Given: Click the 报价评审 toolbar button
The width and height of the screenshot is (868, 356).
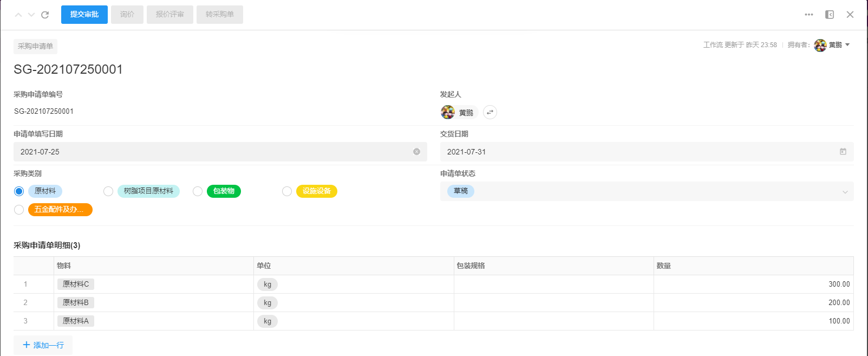Looking at the screenshot, I should [x=170, y=15].
